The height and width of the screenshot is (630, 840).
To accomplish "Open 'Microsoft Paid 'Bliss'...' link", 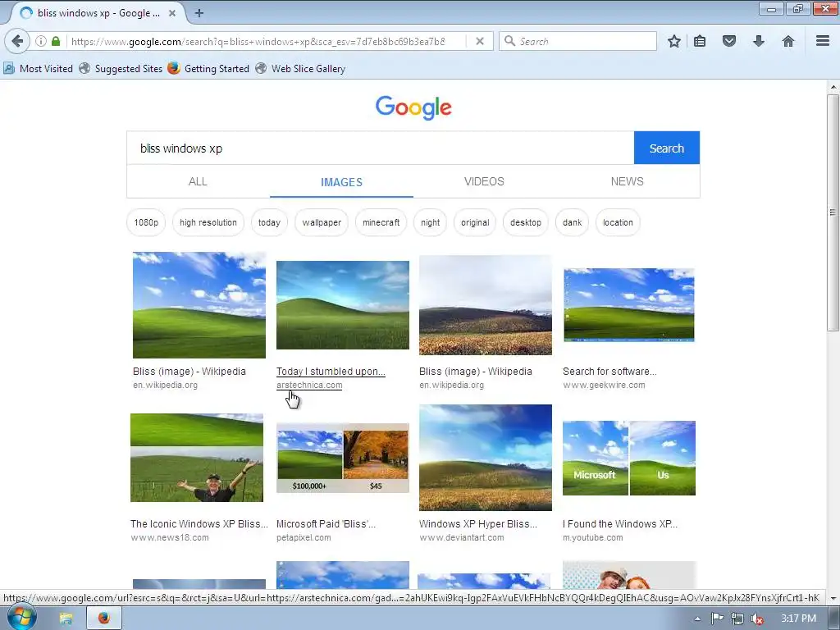I will 326,524.
